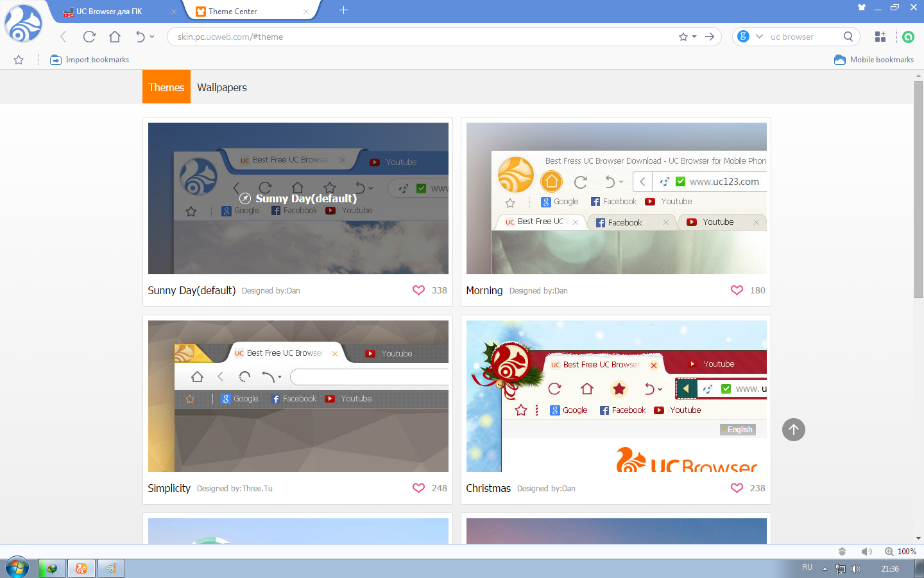Click the 238 likes count
Viewport: 924px width, 578px height.
click(758, 488)
